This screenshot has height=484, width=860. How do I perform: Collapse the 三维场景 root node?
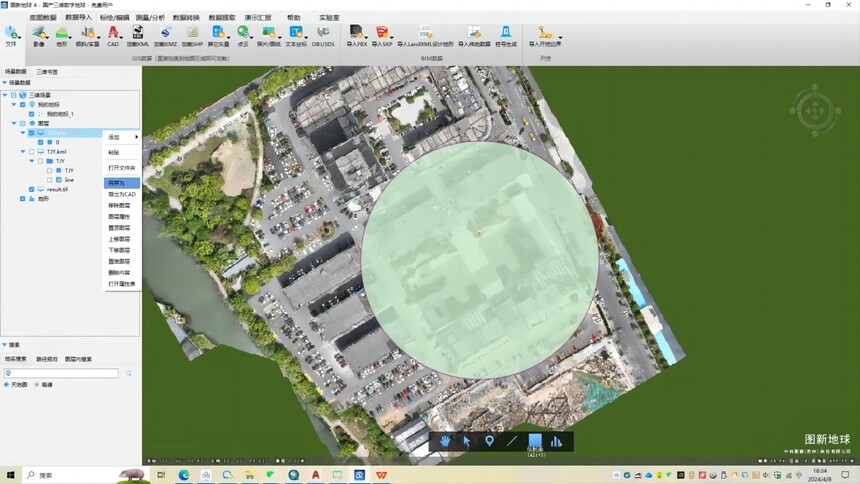point(5,95)
